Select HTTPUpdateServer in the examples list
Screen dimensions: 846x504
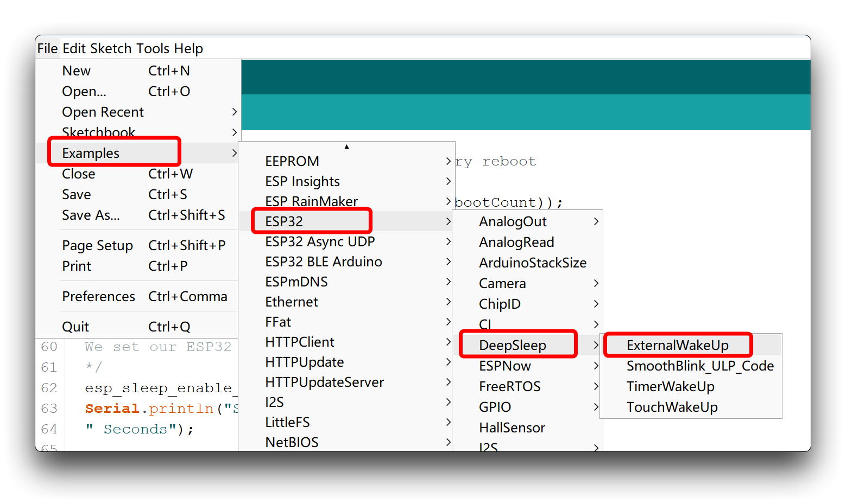346,382
